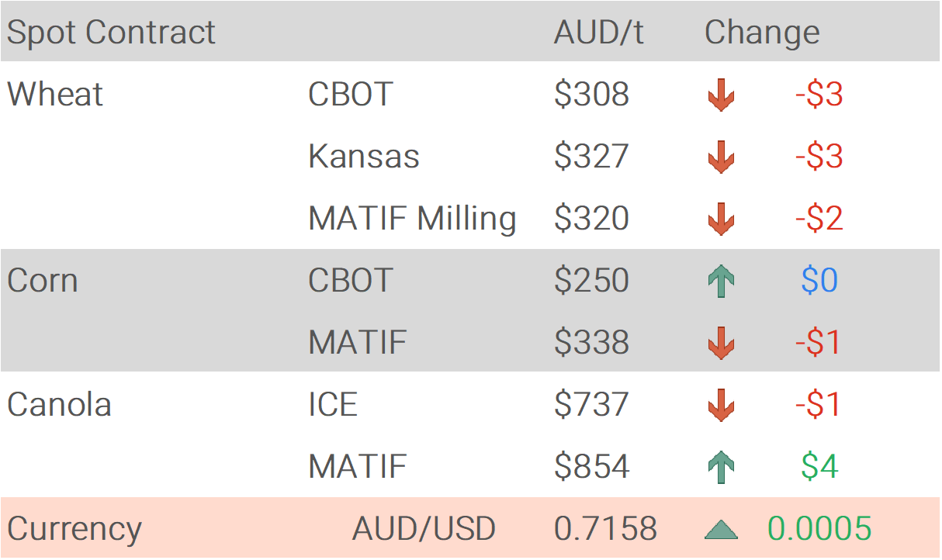Select the Wheat commodity label

[55, 95]
